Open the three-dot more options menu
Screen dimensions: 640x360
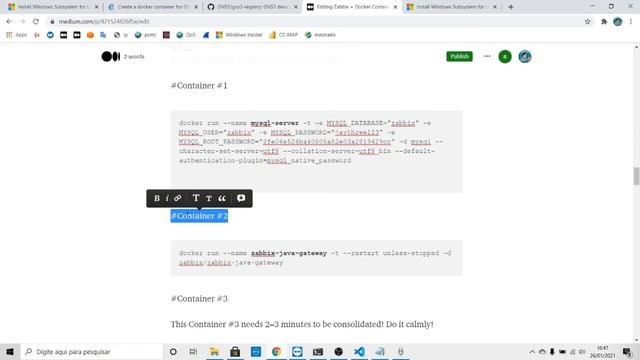[x=487, y=56]
